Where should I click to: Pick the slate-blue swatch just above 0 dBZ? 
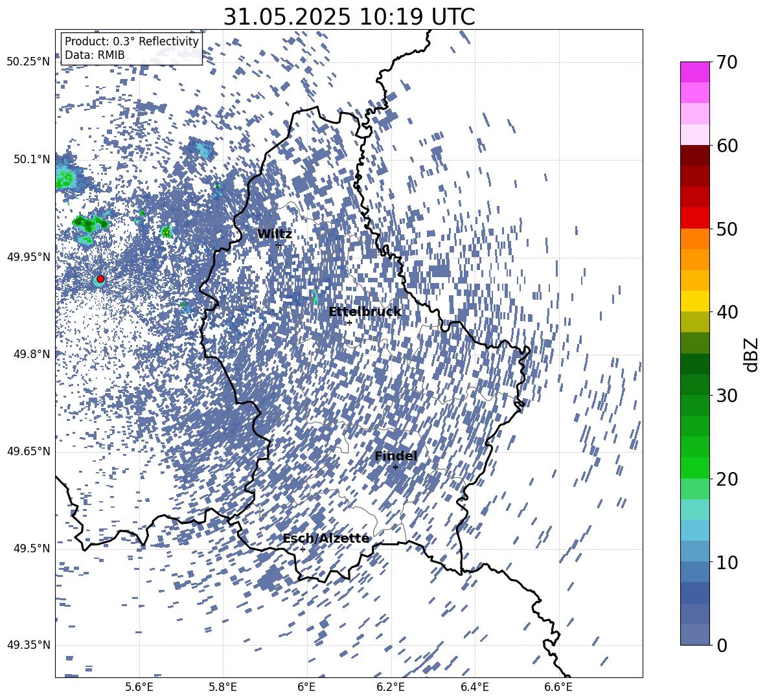click(x=694, y=635)
